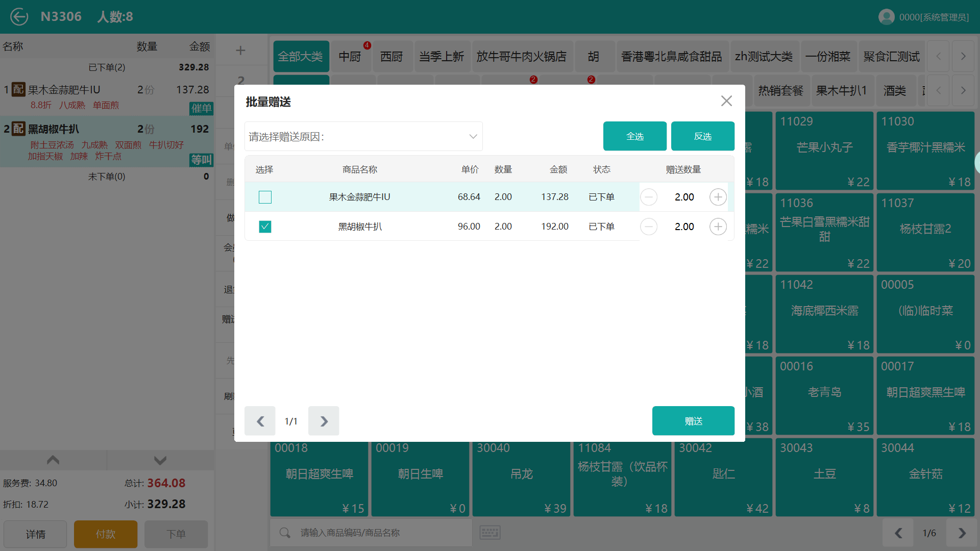Select the 一份湘菜 tab

point(828,56)
